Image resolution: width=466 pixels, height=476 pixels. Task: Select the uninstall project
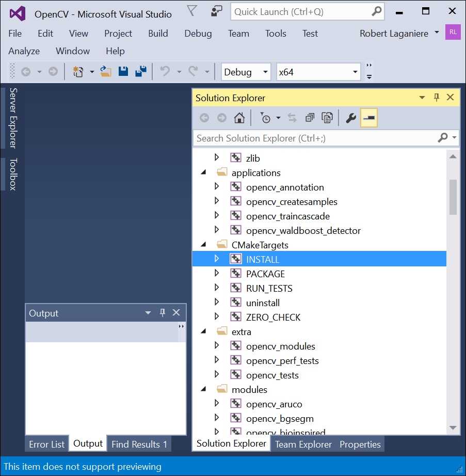(263, 303)
